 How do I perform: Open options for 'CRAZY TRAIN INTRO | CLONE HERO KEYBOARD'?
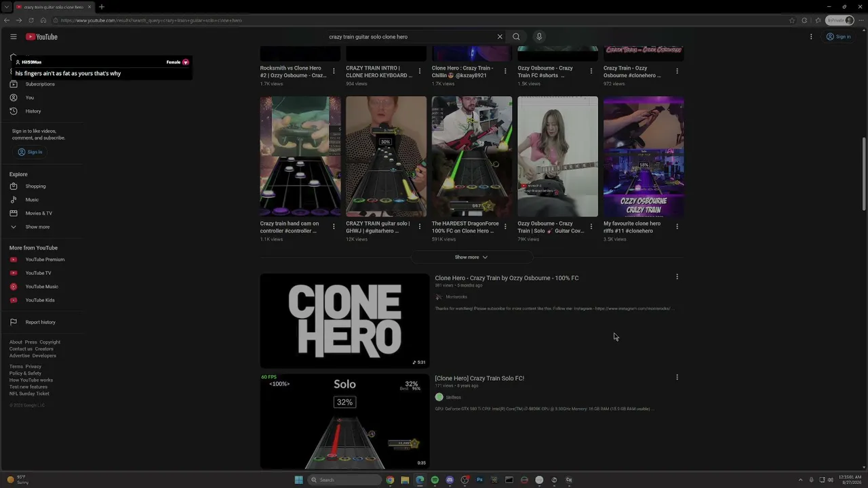420,71
